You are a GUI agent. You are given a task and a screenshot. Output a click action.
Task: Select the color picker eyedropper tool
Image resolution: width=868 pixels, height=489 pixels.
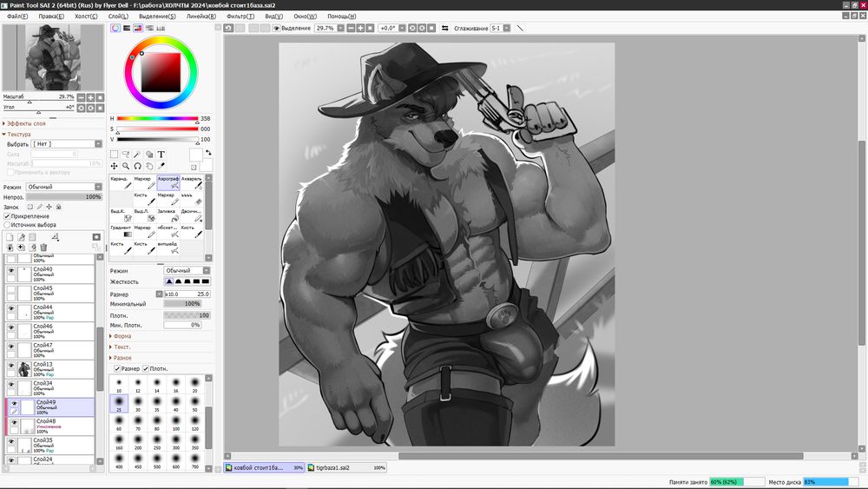point(161,166)
